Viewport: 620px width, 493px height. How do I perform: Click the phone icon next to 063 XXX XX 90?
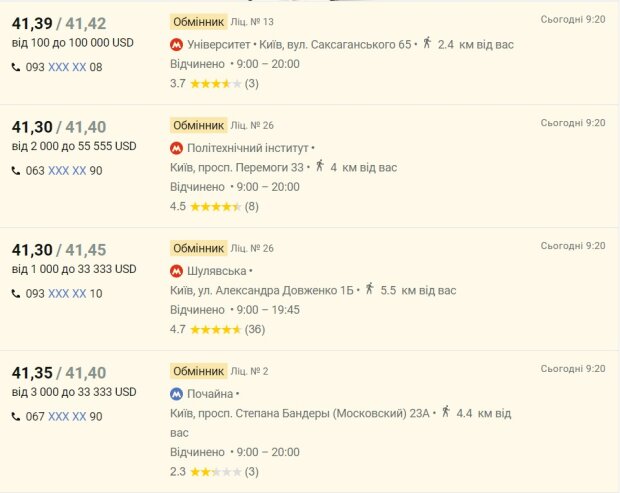[x=16, y=171]
